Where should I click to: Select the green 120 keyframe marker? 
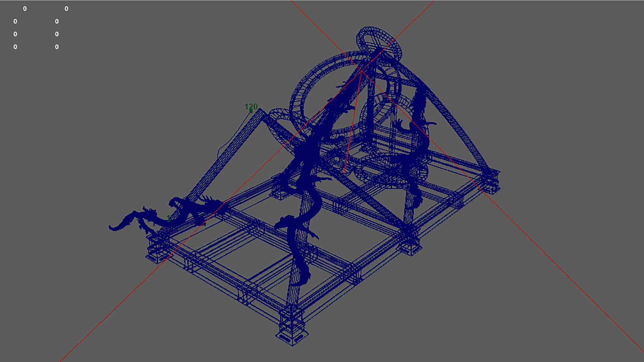pos(250,106)
